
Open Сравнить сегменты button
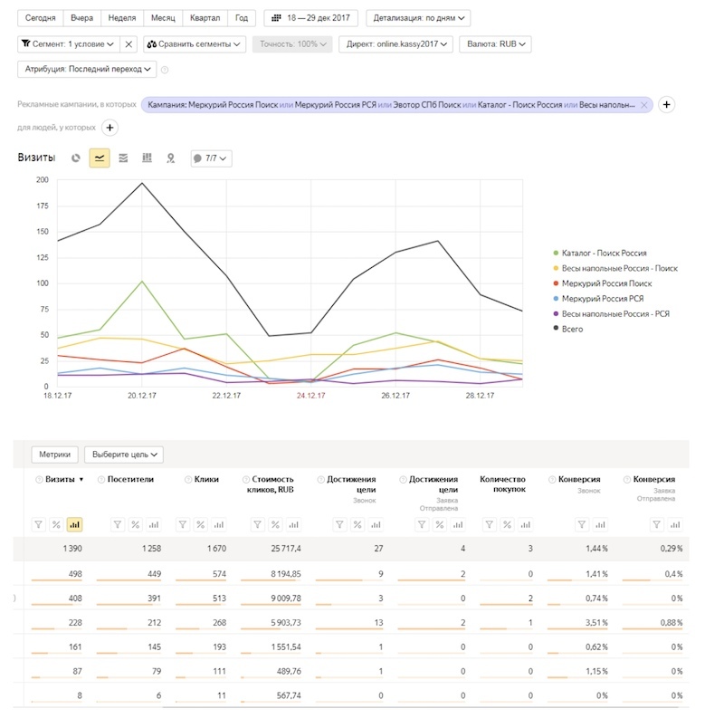195,44
